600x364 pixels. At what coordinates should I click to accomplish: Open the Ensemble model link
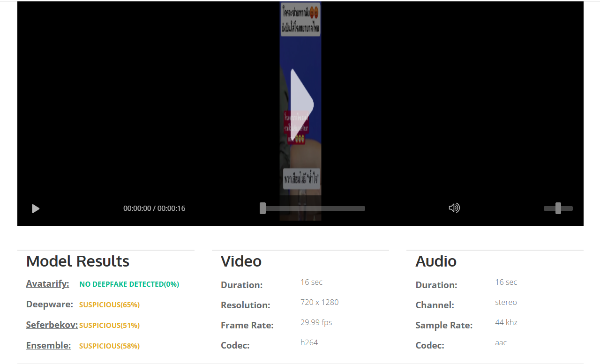49,345
